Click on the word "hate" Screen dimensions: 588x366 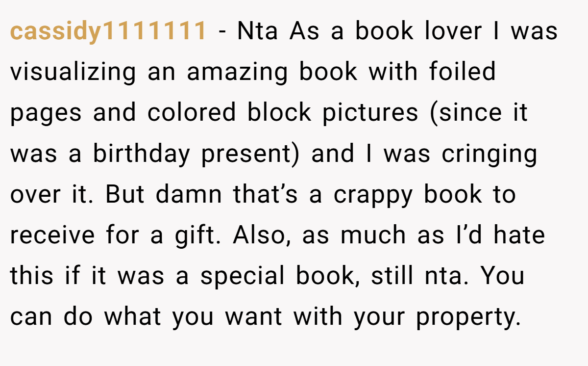pyautogui.click(x=519, y=235)
